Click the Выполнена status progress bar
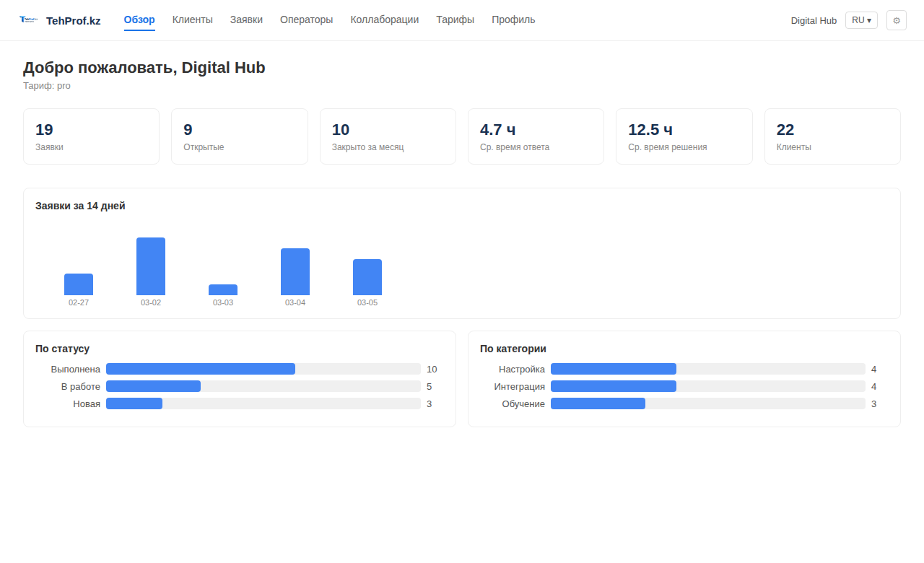This screenshot has height=563, width=924. tap(263, 369)
